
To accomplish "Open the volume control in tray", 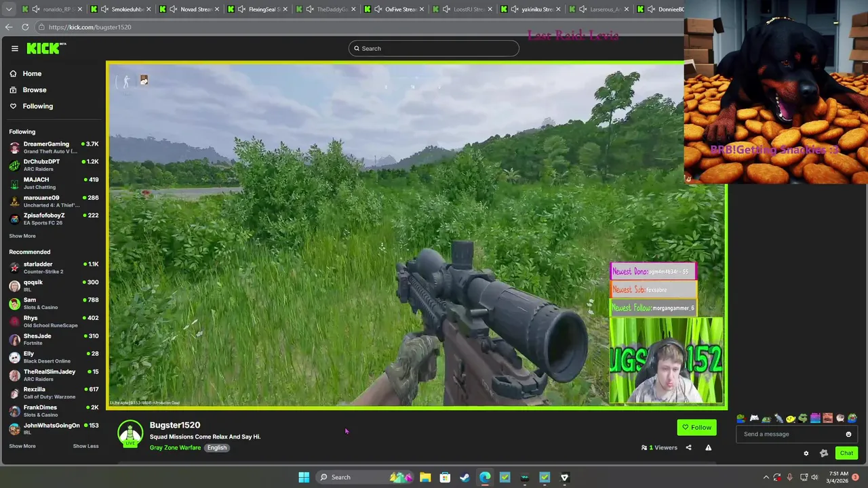I will [814, 477].
